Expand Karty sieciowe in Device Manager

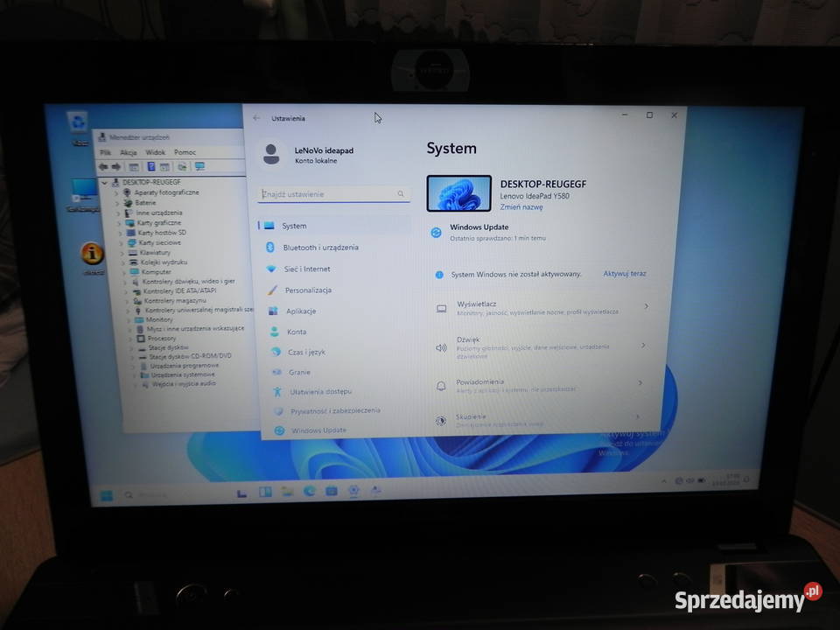122,242
